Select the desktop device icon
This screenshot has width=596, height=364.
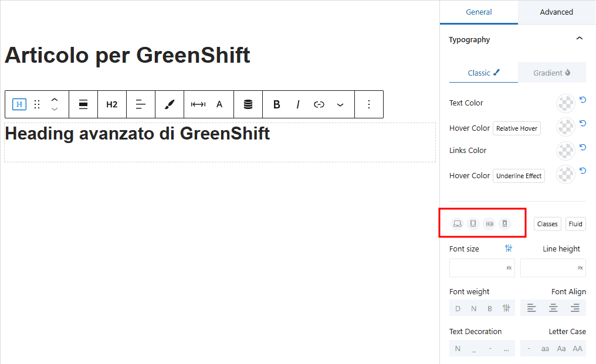coord(457,224)
